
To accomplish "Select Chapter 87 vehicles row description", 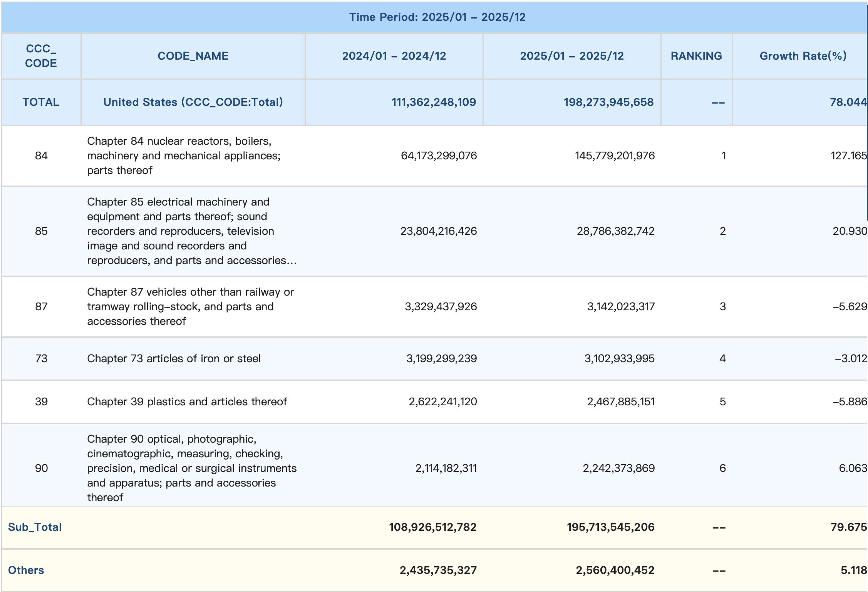I will (190, 306).
